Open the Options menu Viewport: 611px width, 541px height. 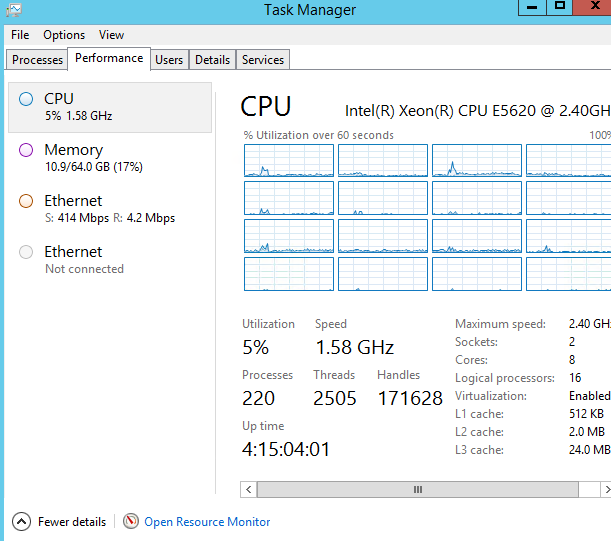[64, 35]
